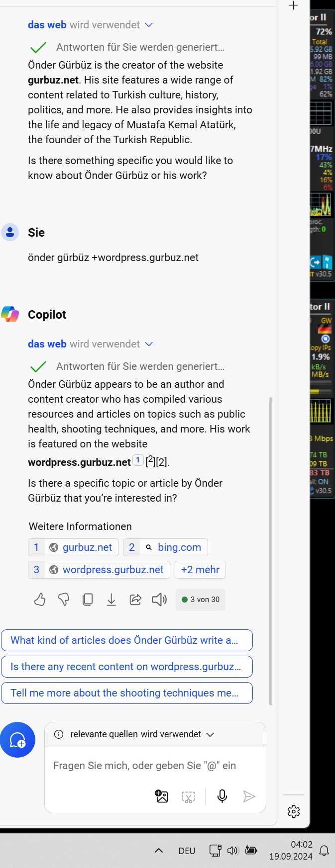The image size is (335, 868).
Task: Click the '3 von 30' turn counter
Action: [201, 600]
